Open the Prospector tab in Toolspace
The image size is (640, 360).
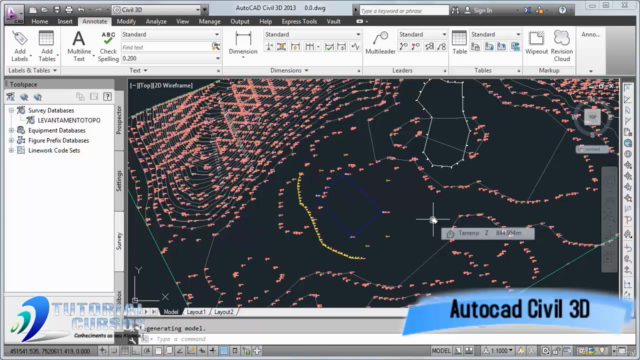pyautogui.click(x=119, y=120)
